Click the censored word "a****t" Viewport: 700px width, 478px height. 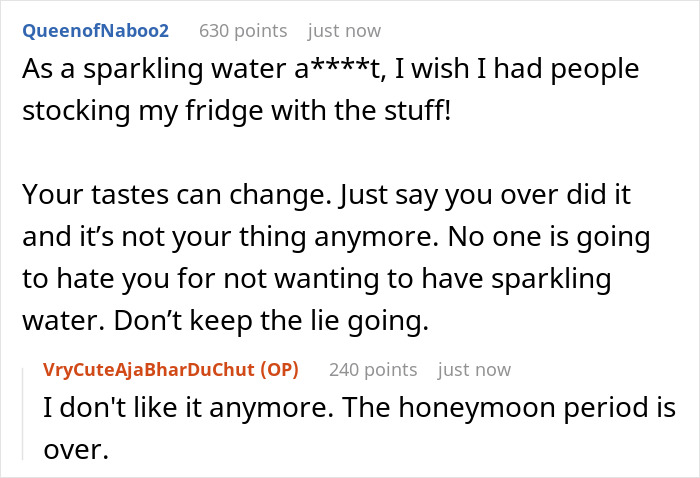pos(314,70)
